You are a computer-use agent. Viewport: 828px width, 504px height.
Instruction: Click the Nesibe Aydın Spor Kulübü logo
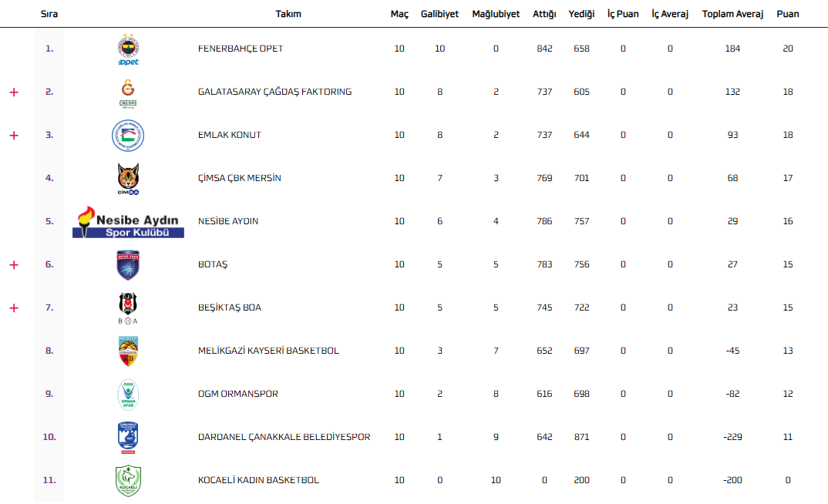coord(128,222)
